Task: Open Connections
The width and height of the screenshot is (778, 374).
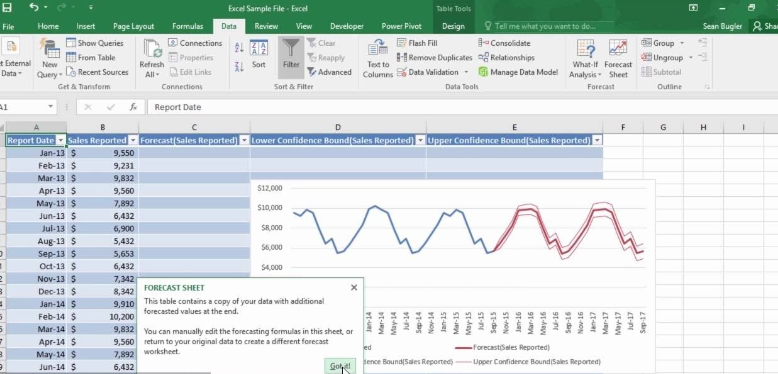Action: pos(195,43)
